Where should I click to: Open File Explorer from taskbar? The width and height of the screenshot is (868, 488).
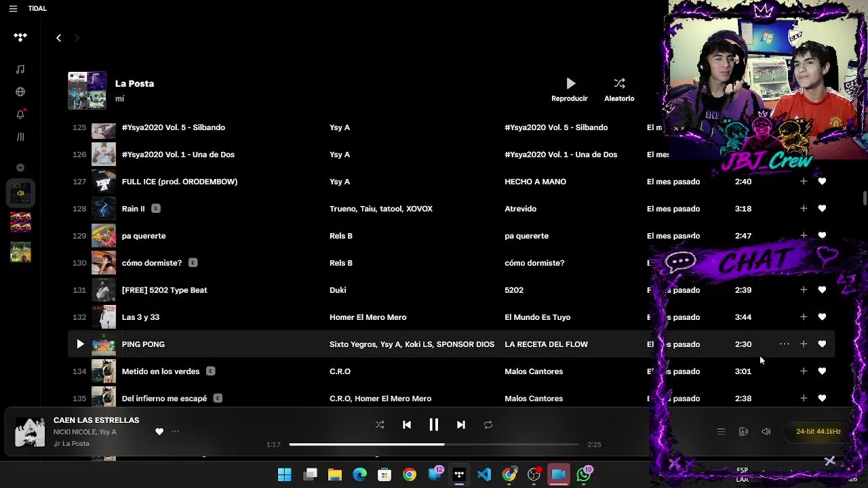[x=334, y=474]
